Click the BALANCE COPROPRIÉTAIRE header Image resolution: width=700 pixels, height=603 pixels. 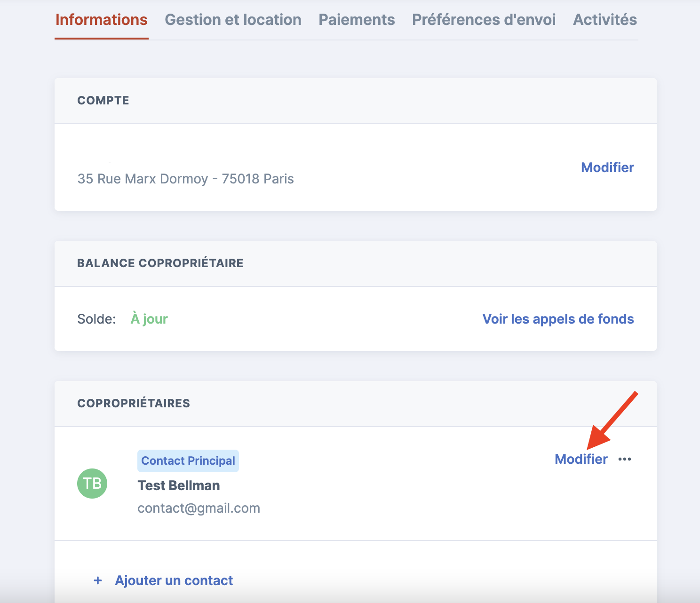(160, 263)
